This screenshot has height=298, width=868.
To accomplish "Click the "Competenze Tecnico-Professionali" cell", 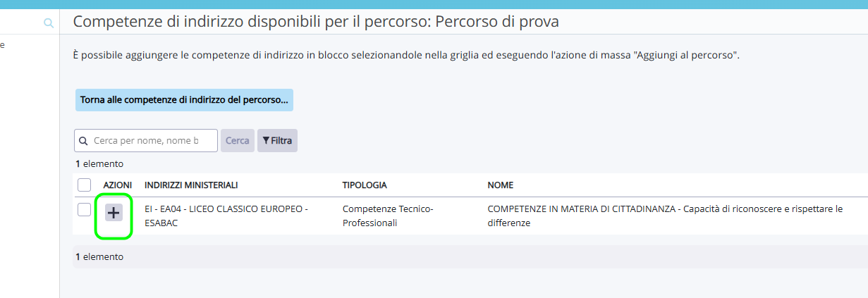I will pos(386,216).
